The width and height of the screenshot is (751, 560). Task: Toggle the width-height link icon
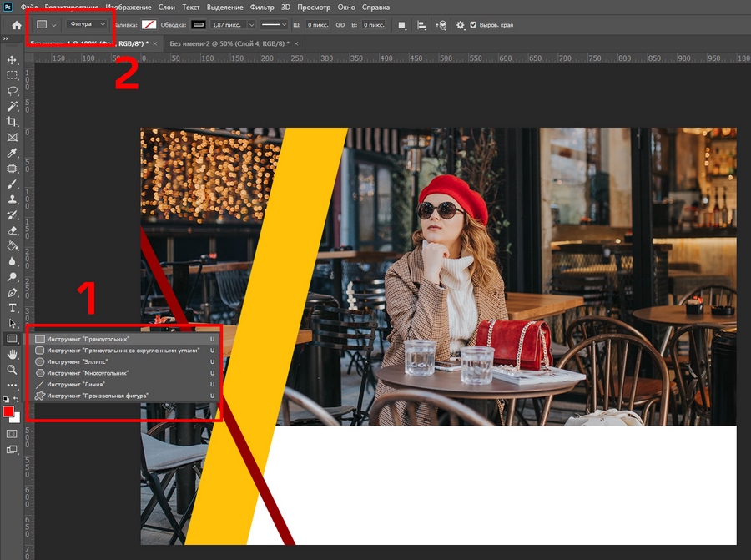[340, 25]
